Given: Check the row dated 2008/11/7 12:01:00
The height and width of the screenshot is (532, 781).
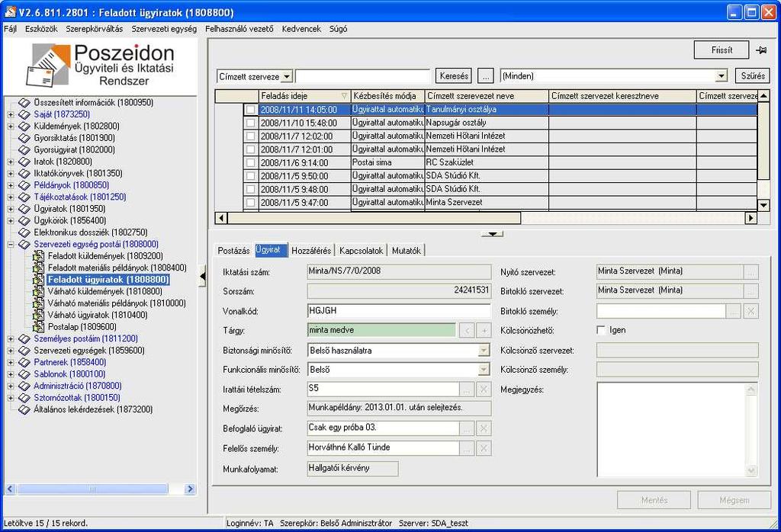Looking at the screenshot, I should pos(250,149).
